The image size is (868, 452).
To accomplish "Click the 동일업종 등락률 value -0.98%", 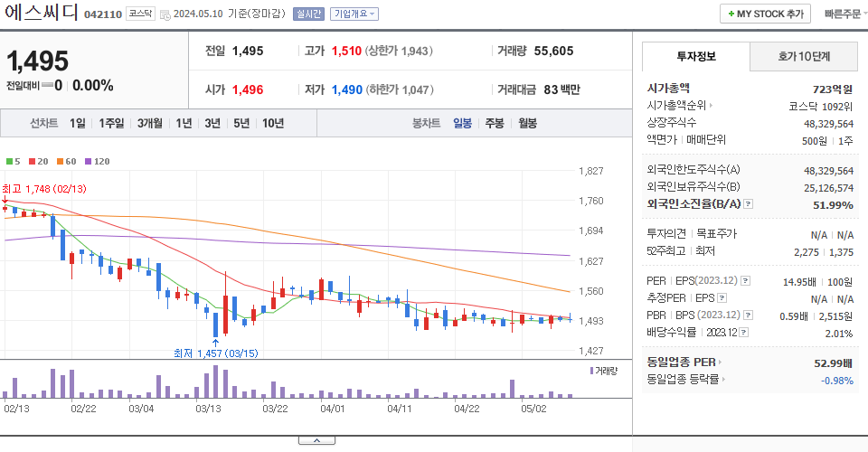I will point(837,381).
